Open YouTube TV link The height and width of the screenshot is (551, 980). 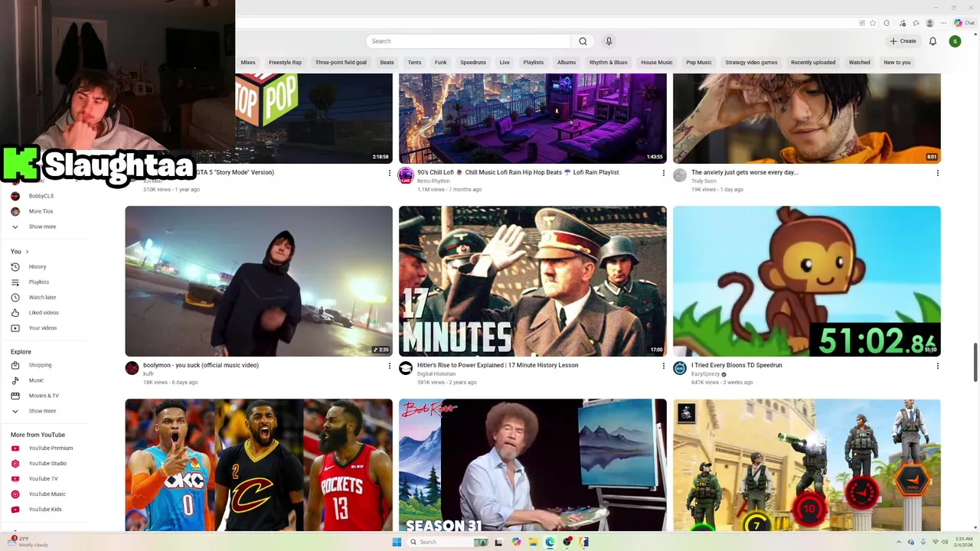coord(43,478)
